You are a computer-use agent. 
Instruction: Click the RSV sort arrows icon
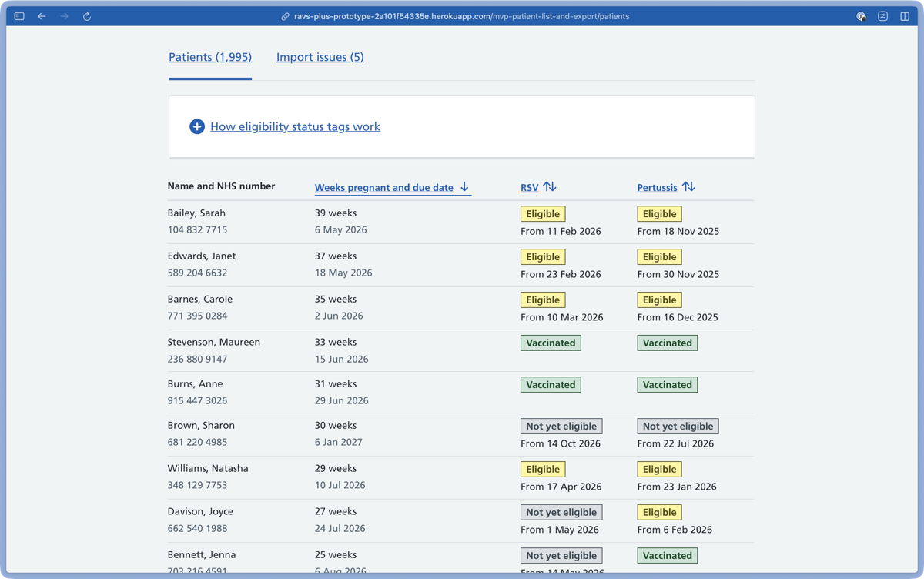coord(550,187)
